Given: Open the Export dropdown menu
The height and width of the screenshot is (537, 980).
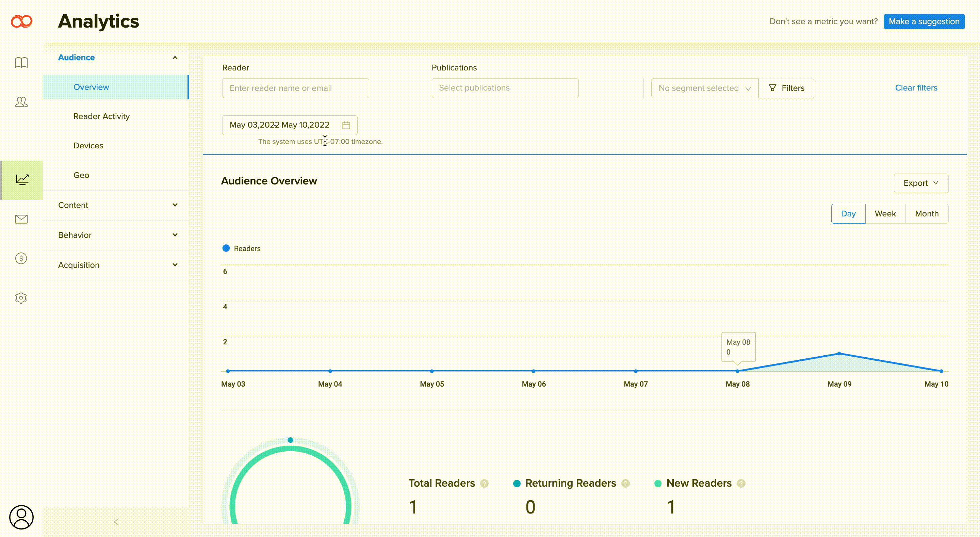Looking at the screenshot, I should pos(921,183).
